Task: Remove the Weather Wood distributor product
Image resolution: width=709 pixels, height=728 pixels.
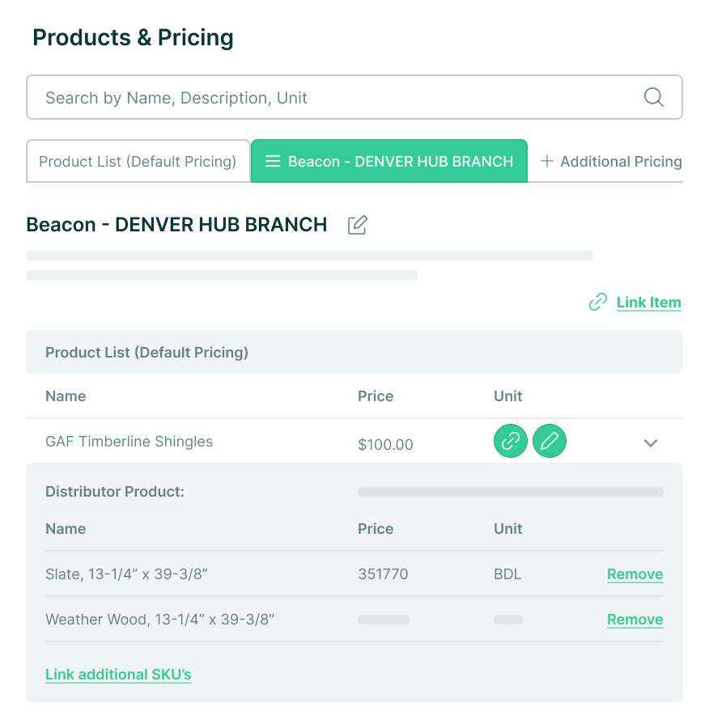Action: tap(635, 620)
